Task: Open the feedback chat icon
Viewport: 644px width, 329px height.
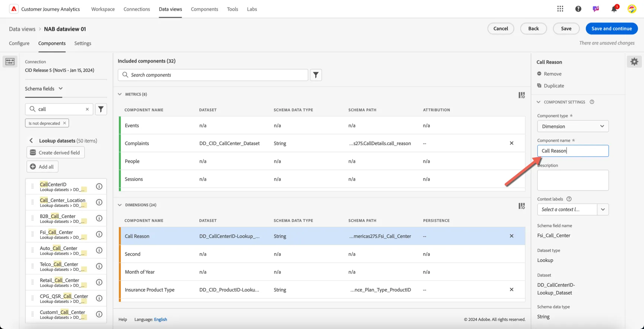Action: (x=596, y=9)
